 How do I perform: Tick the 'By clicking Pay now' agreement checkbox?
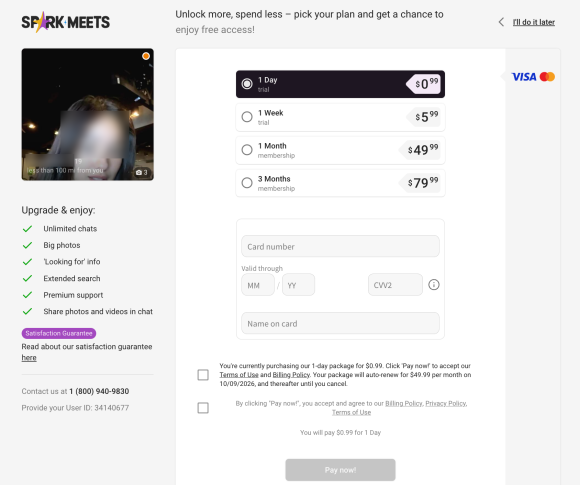pos(203,408)
